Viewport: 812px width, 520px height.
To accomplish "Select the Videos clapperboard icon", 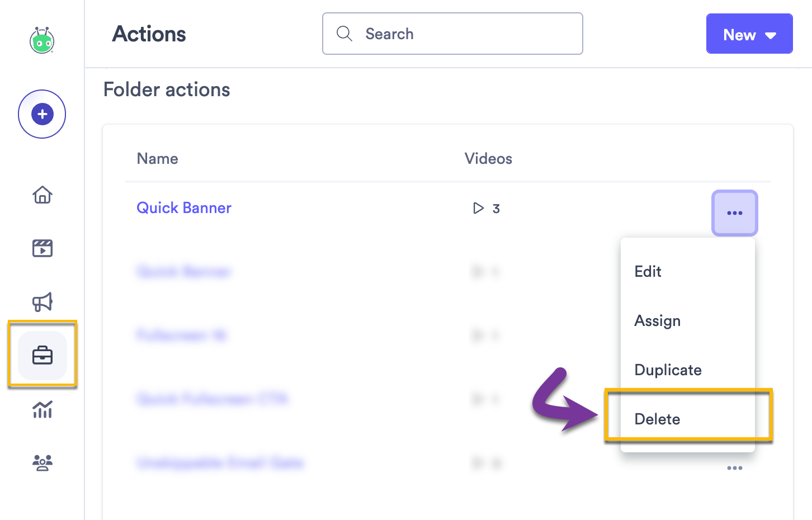I will 42,248.
